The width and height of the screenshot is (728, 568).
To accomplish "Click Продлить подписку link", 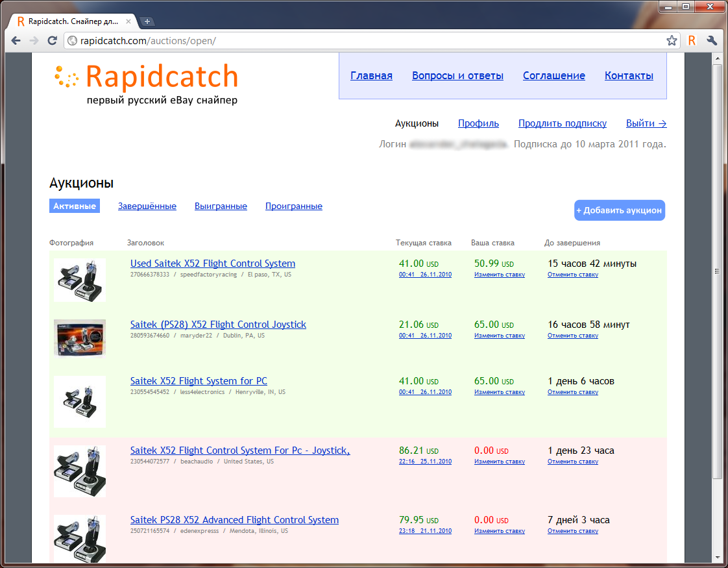I will point(563,123).
